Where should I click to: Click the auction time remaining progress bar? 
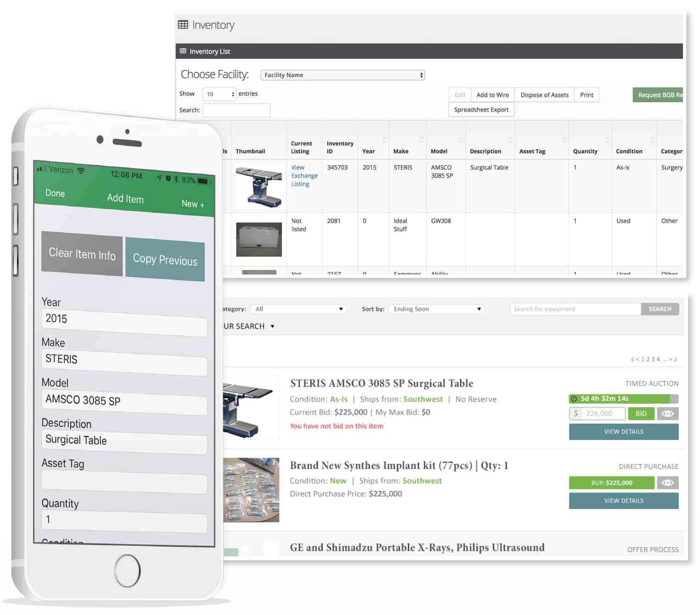(623, 399)
